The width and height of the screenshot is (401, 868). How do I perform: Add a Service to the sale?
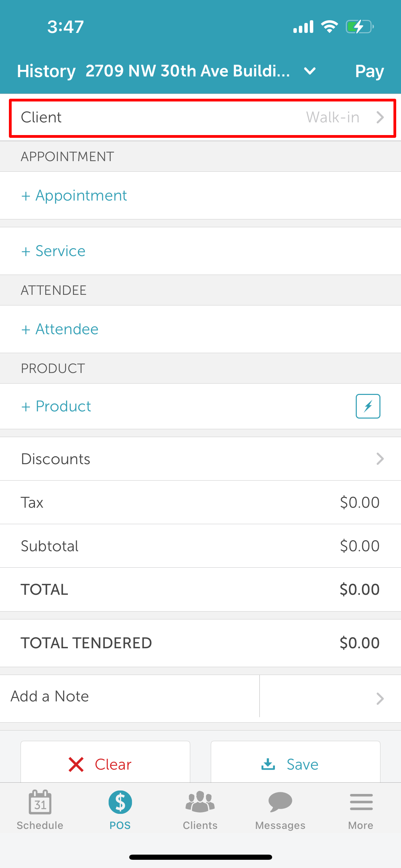53,251
